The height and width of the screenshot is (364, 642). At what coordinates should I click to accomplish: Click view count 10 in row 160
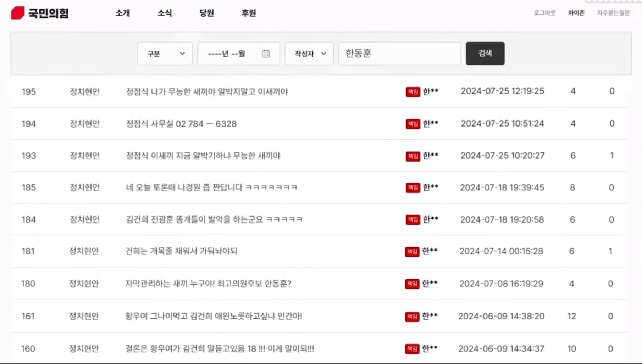(571, 348)
